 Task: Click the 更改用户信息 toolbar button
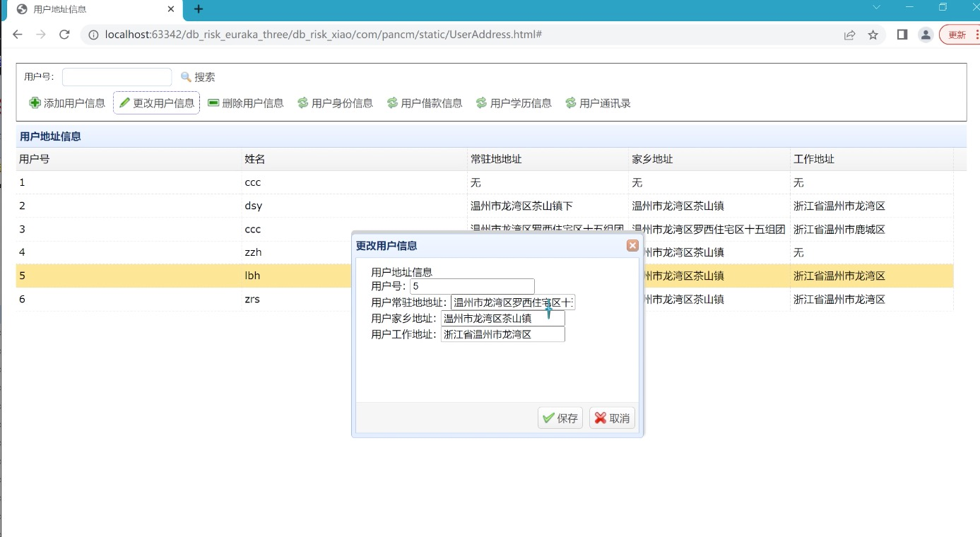(x=156, y=103)
